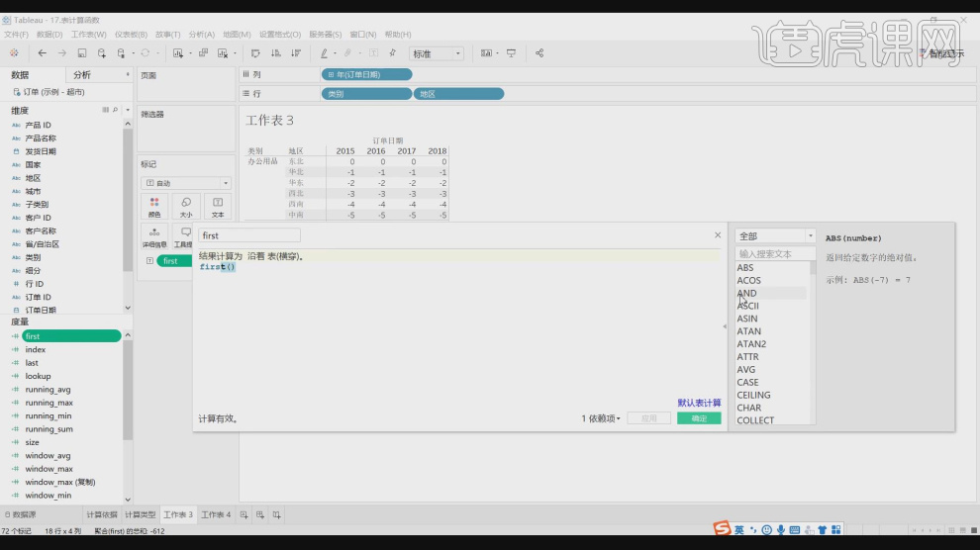Open the Color (颜色) marks card
Image resolution: width=980 pixels, height=550 pixels.
tap(154, 207)
